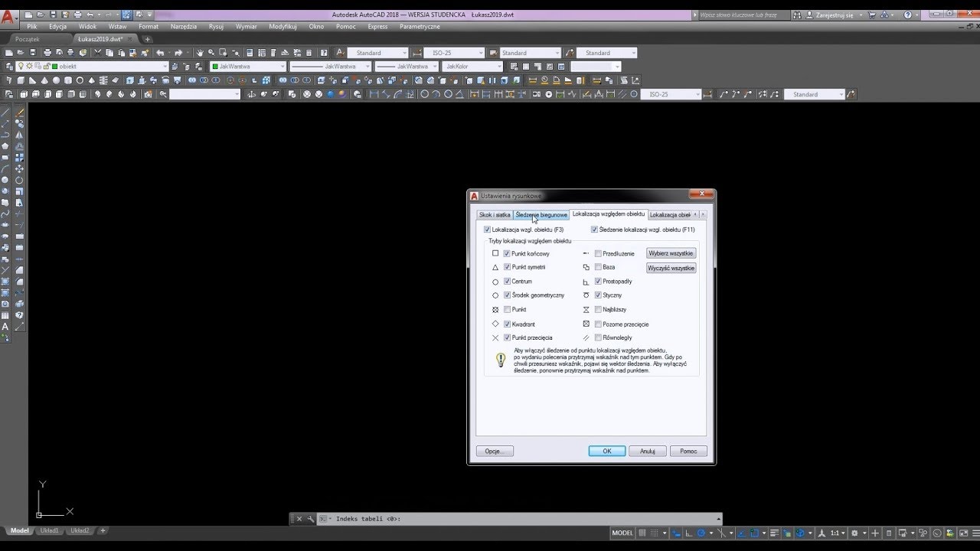Switch to Układ1 layout tab

click(x=49, y=530)
